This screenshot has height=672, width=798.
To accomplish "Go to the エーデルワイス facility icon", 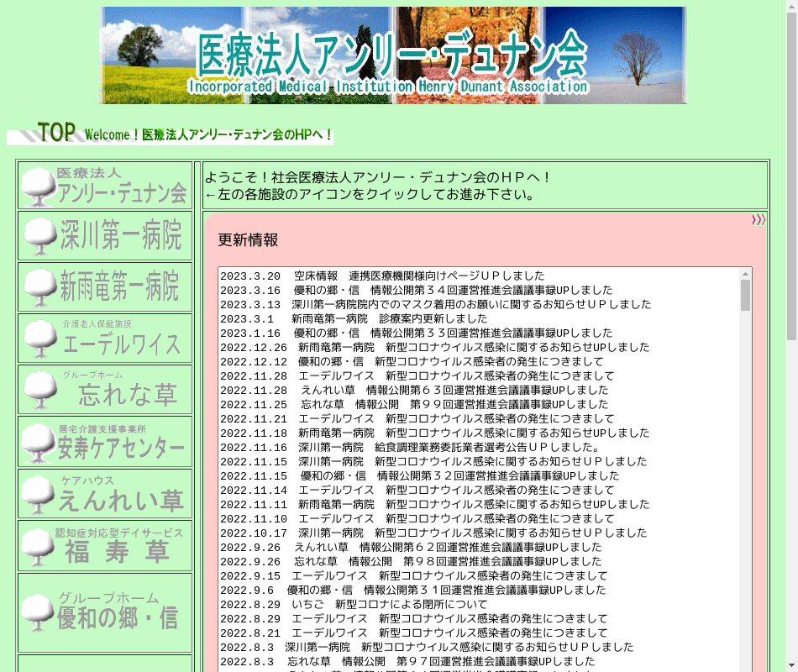I will point(105,339).
